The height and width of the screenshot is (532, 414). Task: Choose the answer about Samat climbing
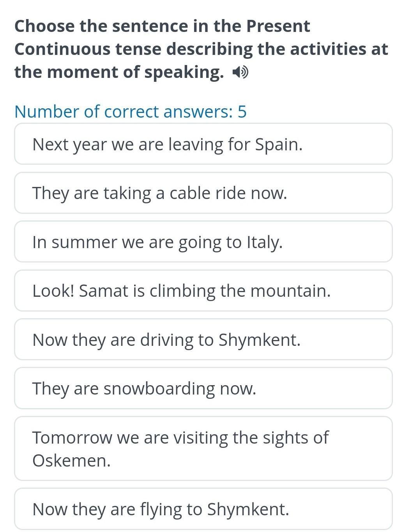(203, 291)
